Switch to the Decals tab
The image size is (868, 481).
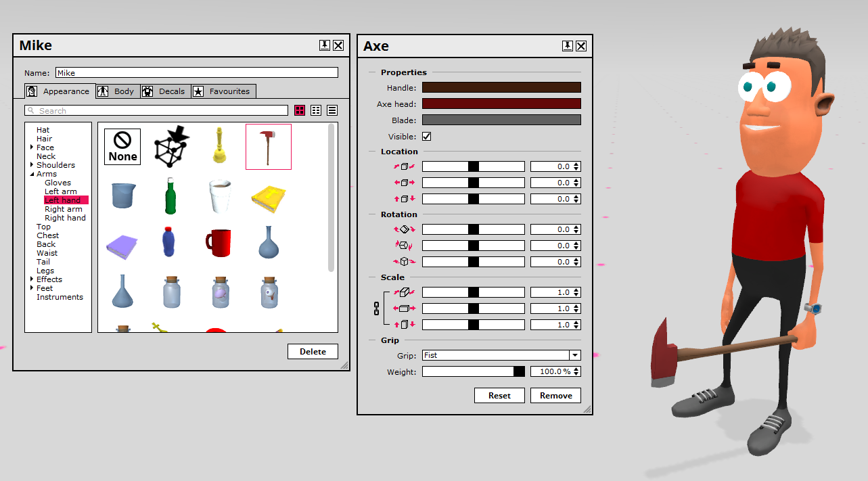[x=166, y=91]
